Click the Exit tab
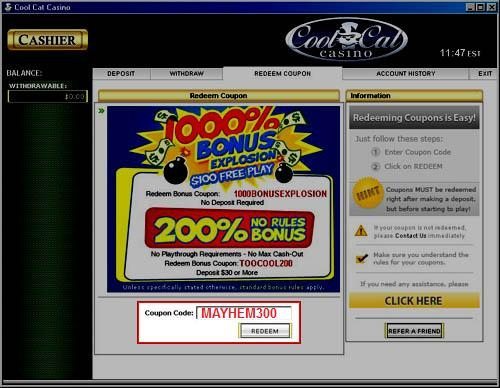Screen dimensions: 500x388 click(484, 74)
